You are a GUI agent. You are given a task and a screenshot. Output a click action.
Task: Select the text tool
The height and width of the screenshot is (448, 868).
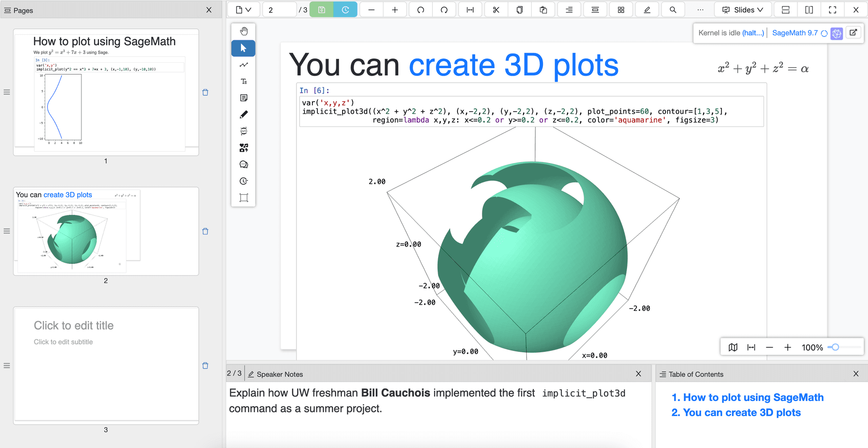tap(244, 81)
